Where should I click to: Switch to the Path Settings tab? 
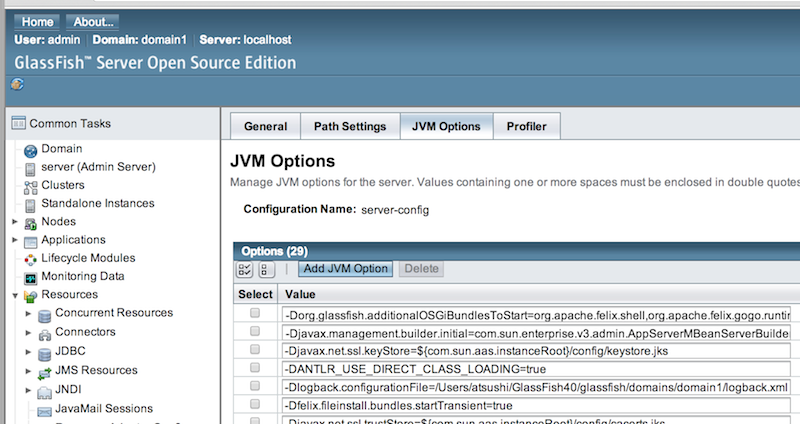pos(349,126)
